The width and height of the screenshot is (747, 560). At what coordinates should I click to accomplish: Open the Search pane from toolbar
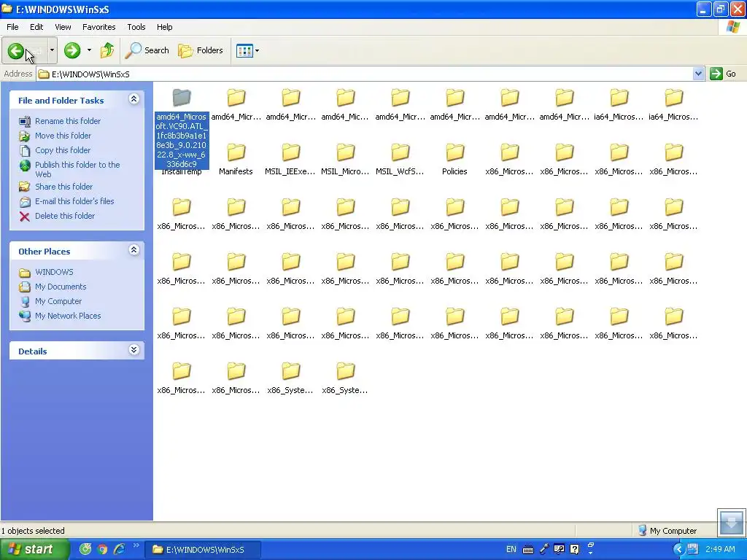coord(147,50)
